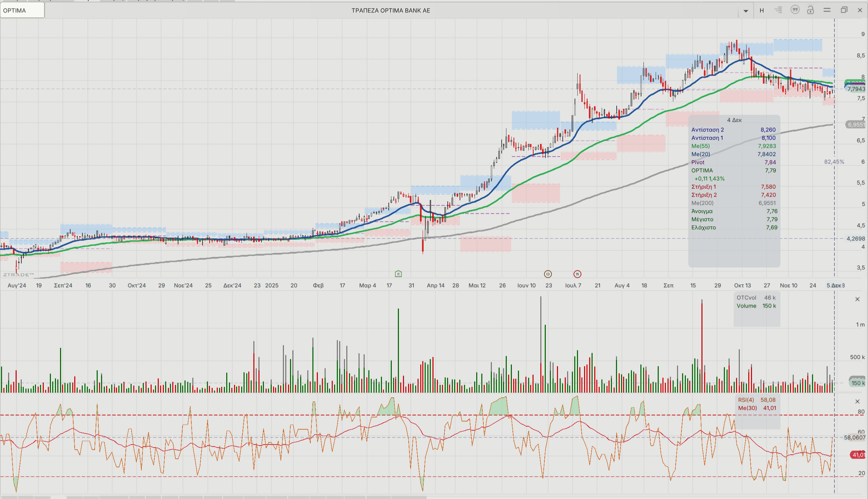Toggle the padlock lock icon
Viewport: 868px width, 499px height.
point(810,10)
